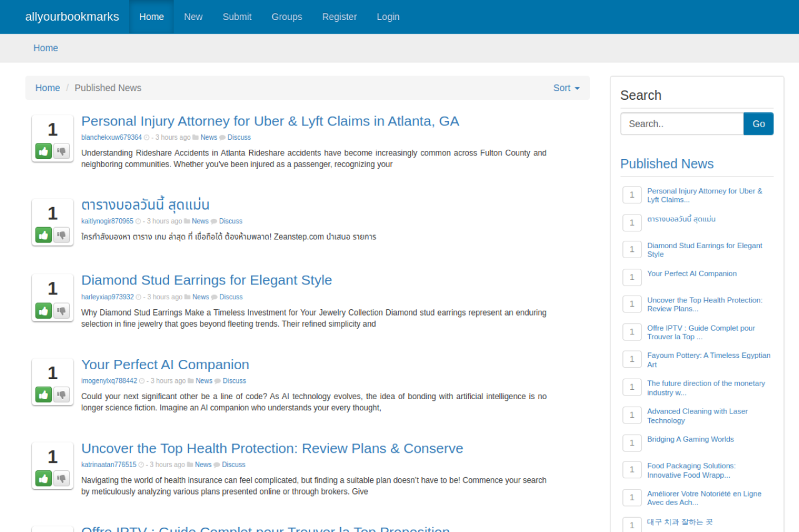This screenshot has height=532, width=799.
Task: Open Discuss link for Your Perfect AI Companion
Action: point(234,381)
